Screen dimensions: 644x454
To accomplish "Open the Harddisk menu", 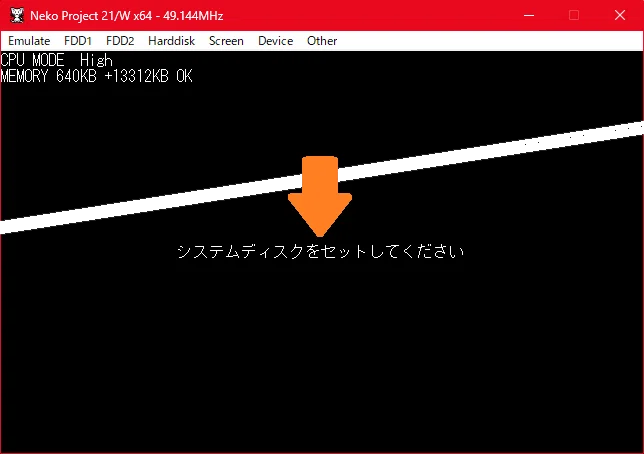I will (171, 41).
